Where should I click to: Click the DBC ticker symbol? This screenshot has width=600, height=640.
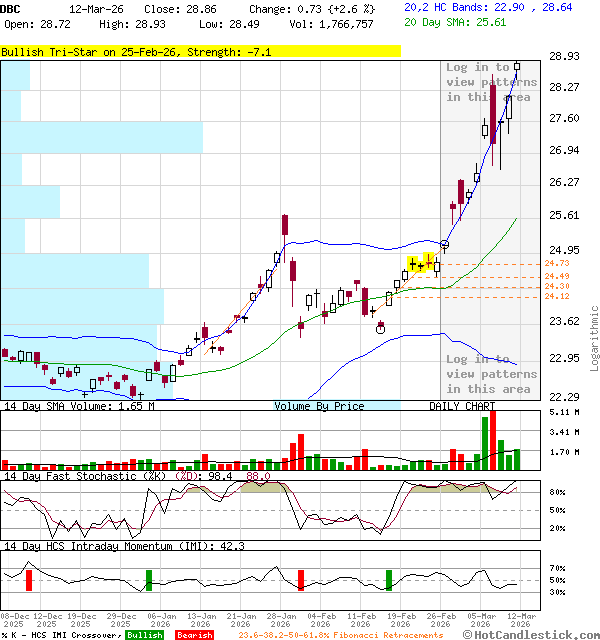point(11,7)
